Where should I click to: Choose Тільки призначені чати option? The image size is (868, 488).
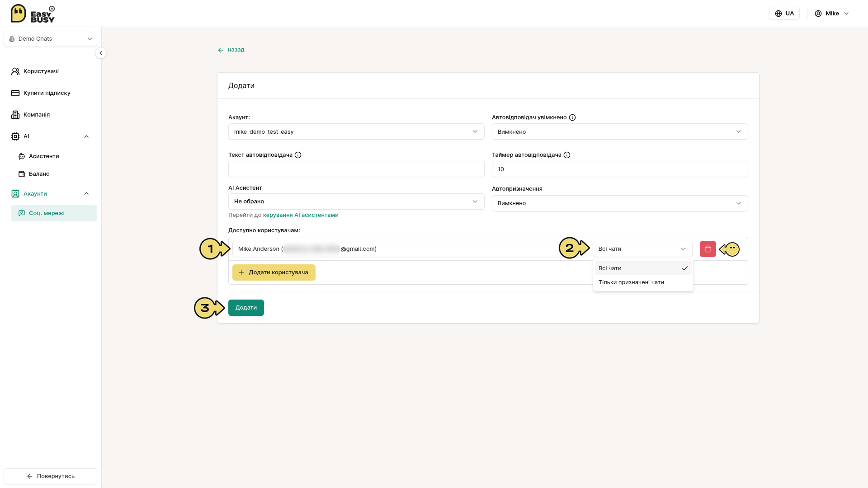click(643, 282)
